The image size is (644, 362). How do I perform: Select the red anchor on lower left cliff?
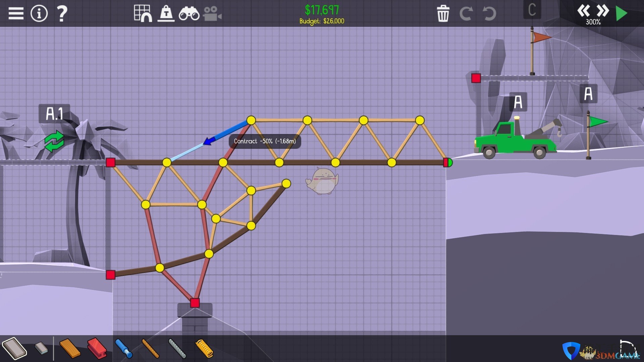[111, 275]
